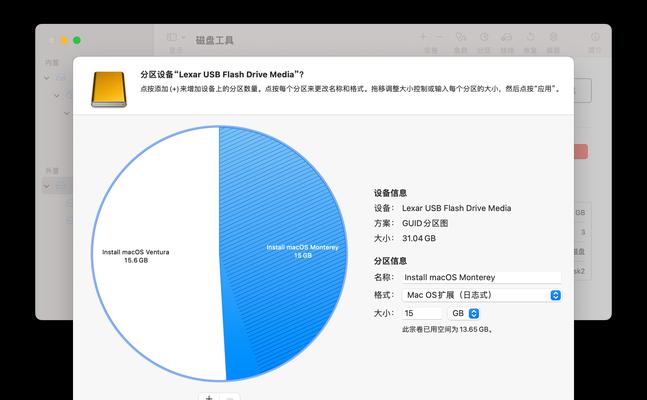647x400 pixels.
Task: Open the view options chevron beside sidebar icon
Action: (183, 38)
